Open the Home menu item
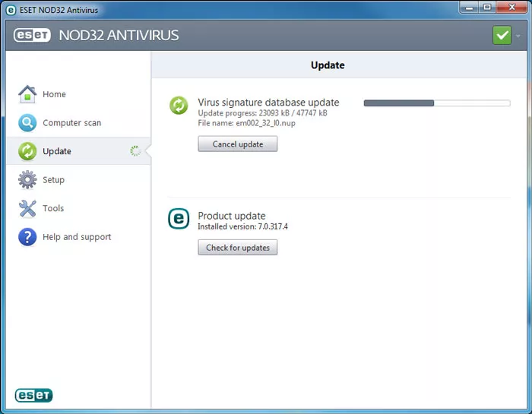 click(x=79, y=94)
